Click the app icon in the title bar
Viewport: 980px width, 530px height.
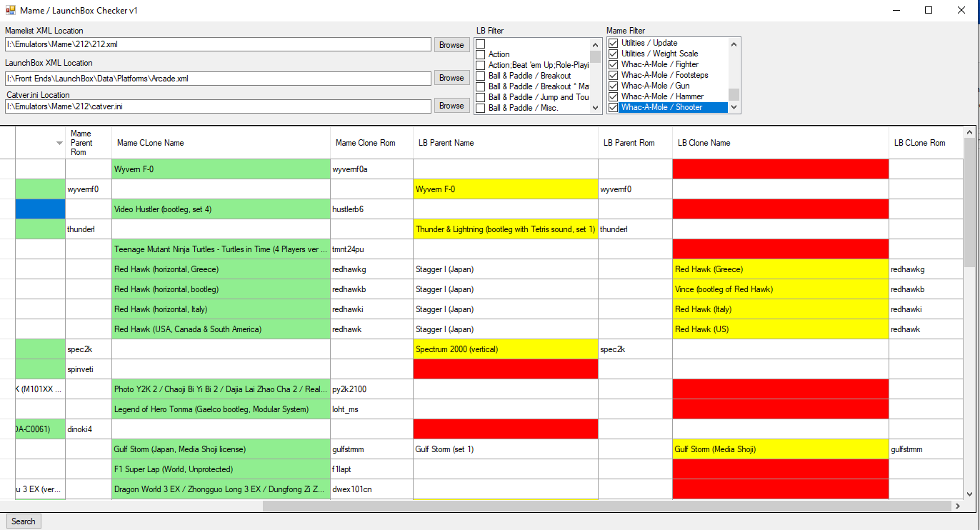11,10
